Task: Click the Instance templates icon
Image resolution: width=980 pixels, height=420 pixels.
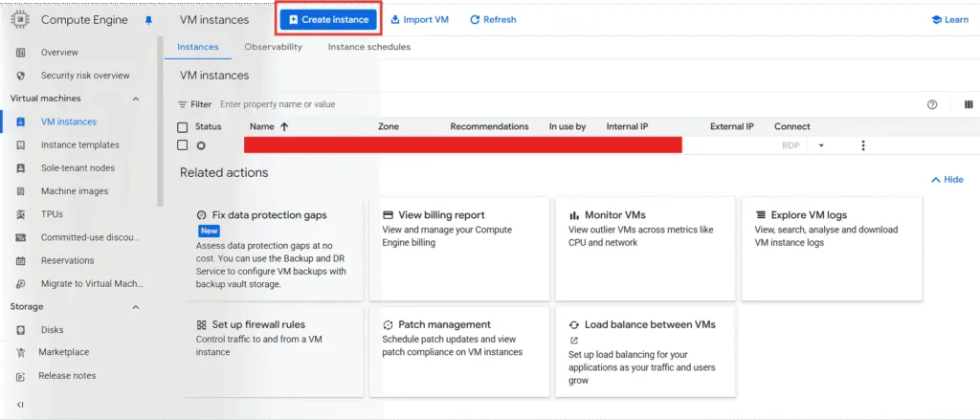Action: click(21, 145)
